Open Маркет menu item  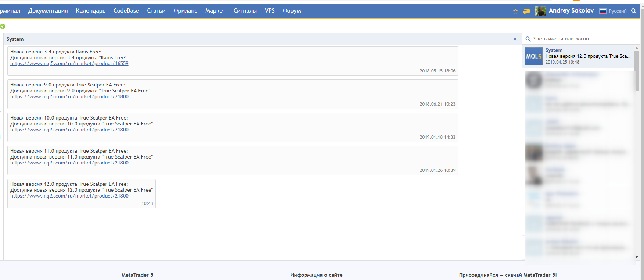click(x=215, y=11)
